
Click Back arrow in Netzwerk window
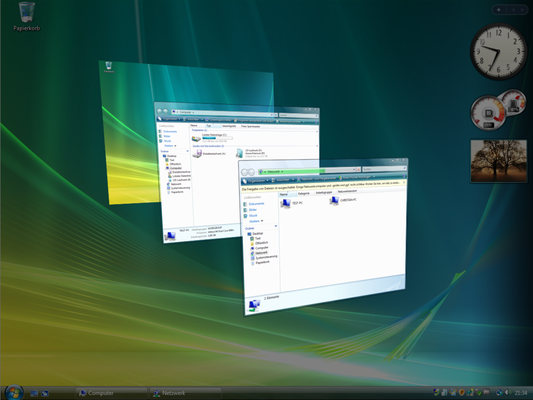tap(245, 172)
